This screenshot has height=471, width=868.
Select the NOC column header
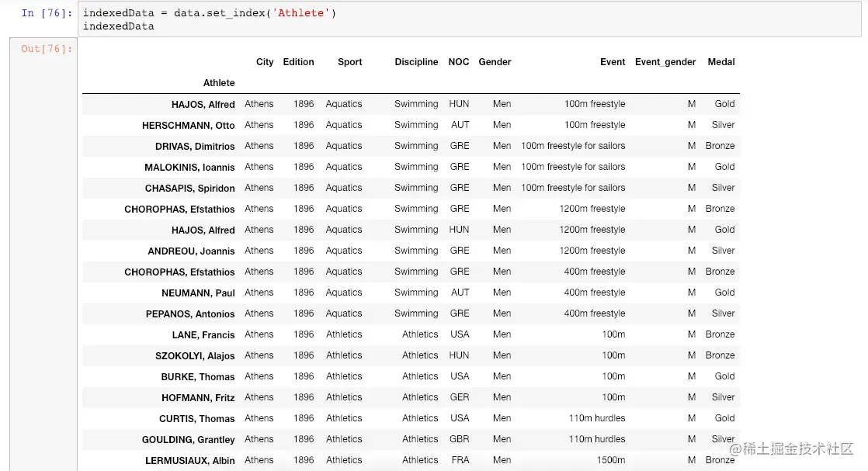coord(459,62)
